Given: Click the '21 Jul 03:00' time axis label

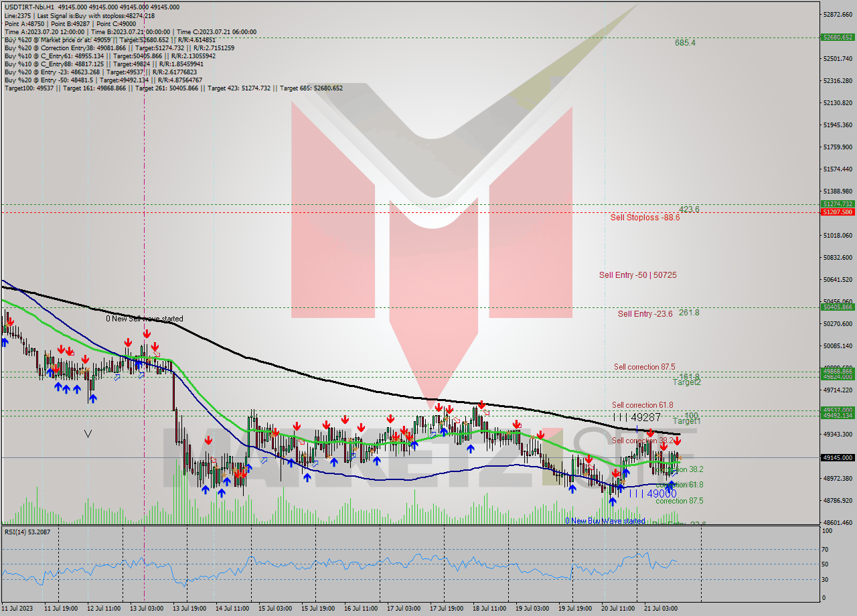Looking at the screenshot, I should (661, 609).
